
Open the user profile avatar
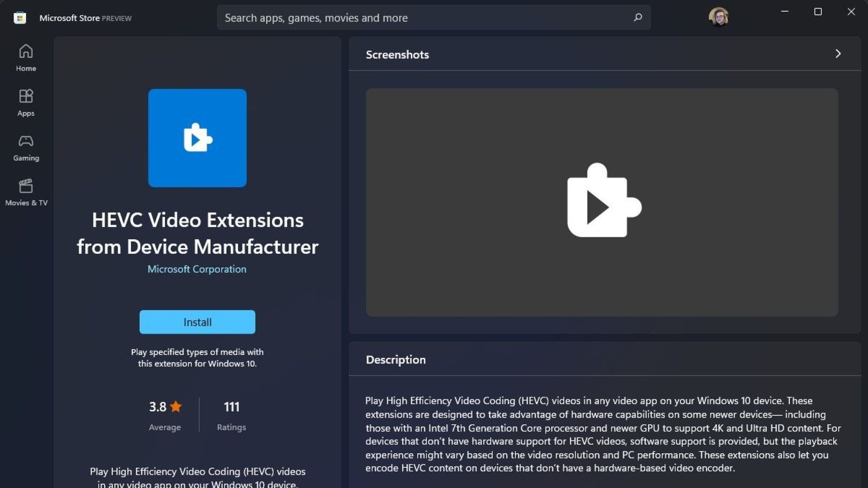click(x=718, y=17)
